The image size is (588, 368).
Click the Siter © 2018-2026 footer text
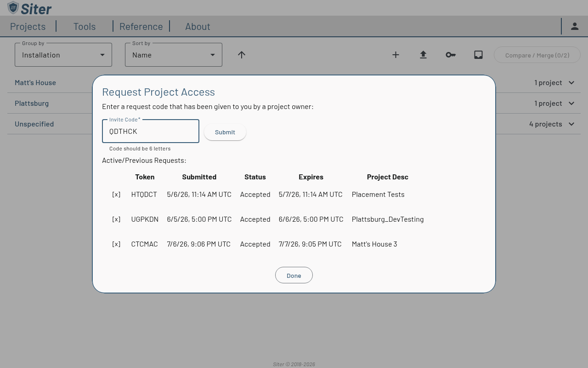pos(294,364)
